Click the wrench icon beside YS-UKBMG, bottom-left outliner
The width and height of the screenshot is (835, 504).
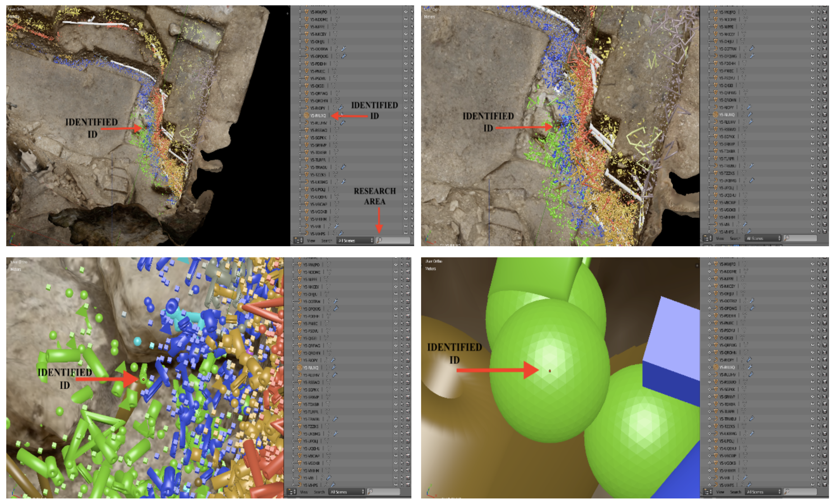coord(335,434)
